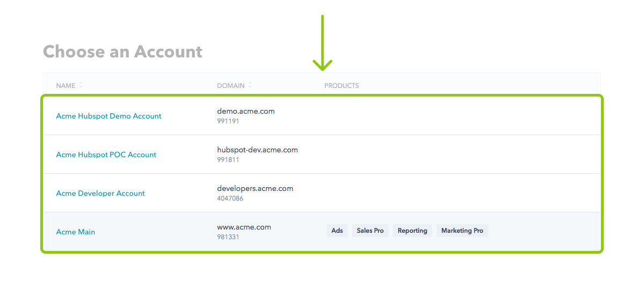Sort accounts by the NAME sort icon
644x295 pixels.
tap(81, 85)
